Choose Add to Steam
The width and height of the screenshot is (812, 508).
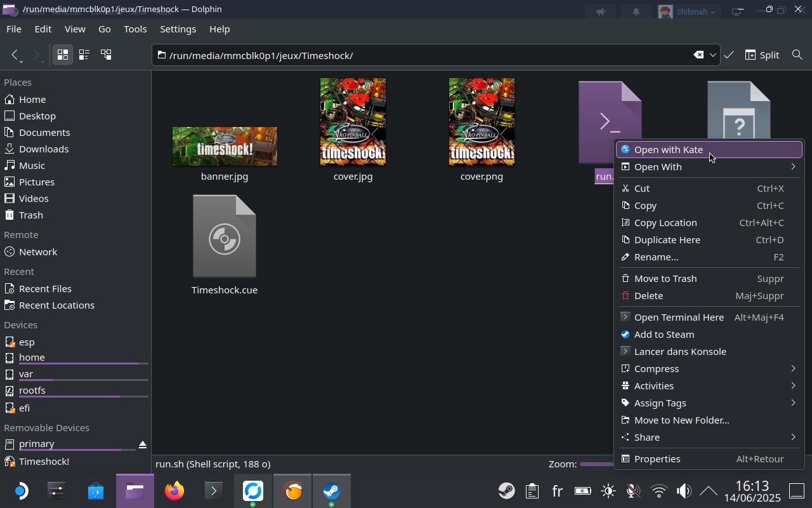point(709,335)
